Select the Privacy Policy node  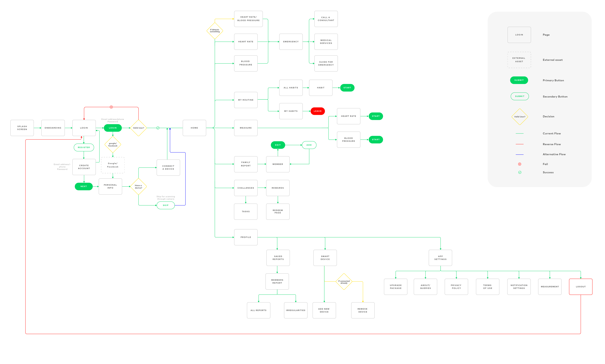[x=456, y=287]
